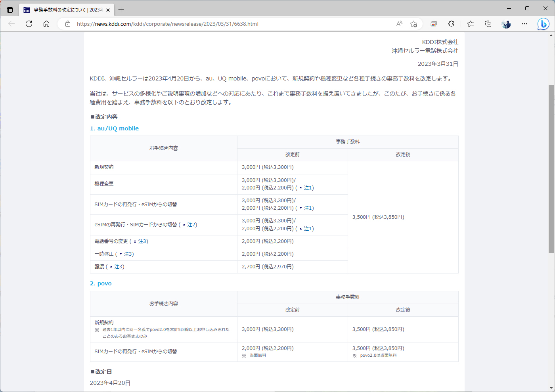
Task: Open Extensions puzzle icon
Action: point(451,24)
